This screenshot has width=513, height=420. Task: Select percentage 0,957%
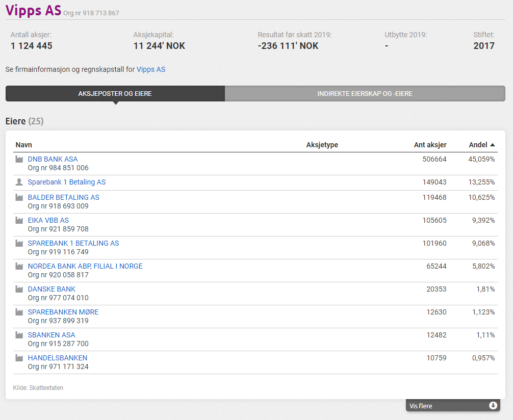(x=483, y=358)
